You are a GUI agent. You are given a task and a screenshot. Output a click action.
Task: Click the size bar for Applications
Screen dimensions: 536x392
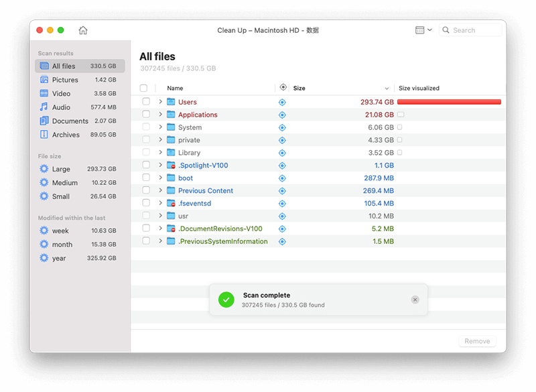(401, 115)
